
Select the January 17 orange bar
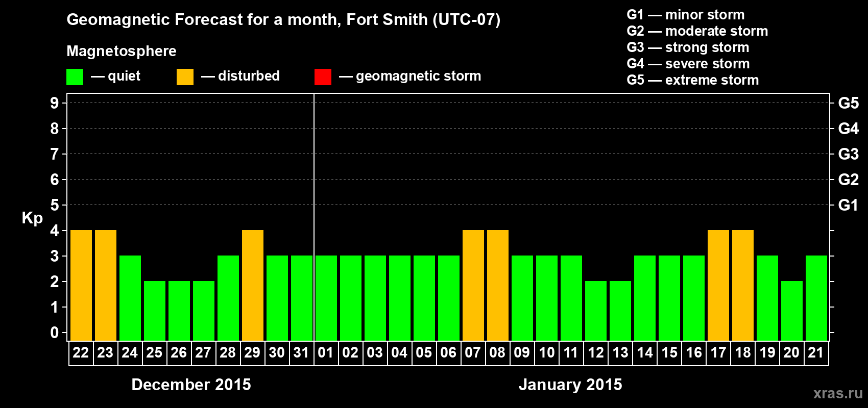click(718, 286)
